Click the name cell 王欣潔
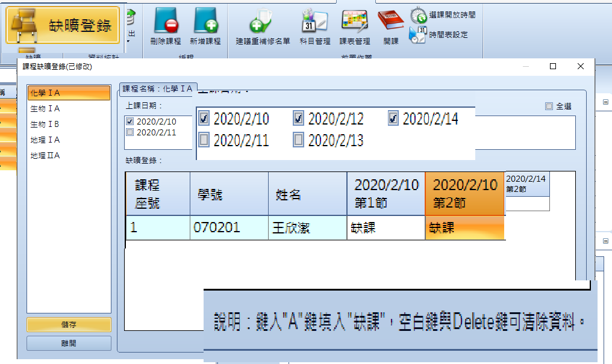 (x=308, y=227)
